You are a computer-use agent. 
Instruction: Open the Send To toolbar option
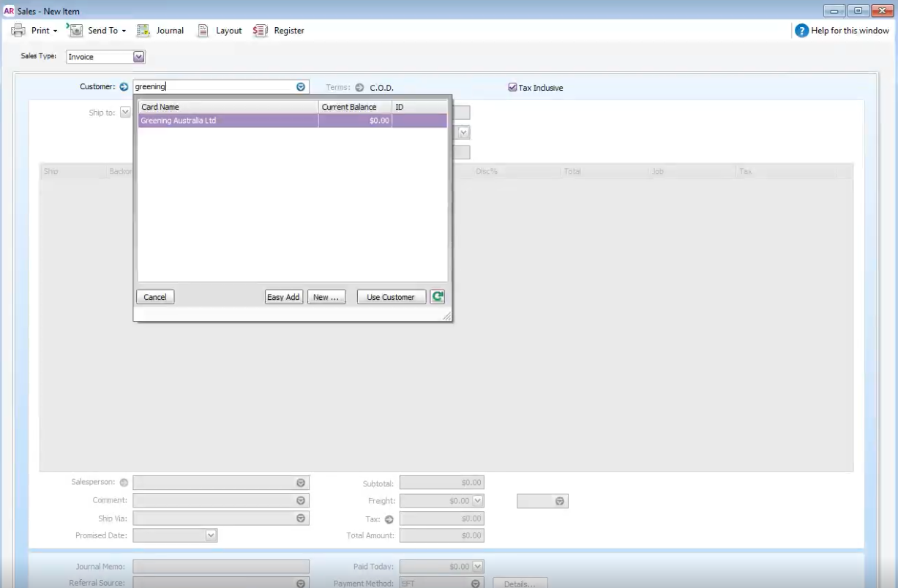(75, 31)
